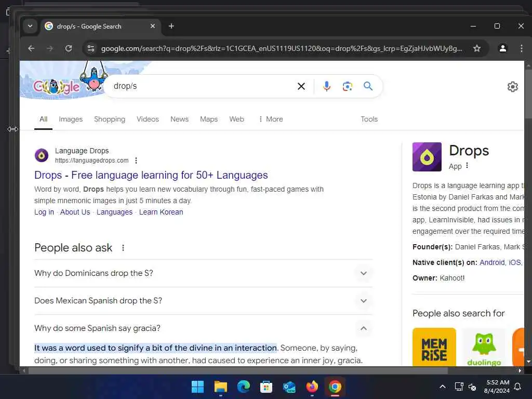Open the Windows Start menu
532x399 pixels.
click(197, 387)
